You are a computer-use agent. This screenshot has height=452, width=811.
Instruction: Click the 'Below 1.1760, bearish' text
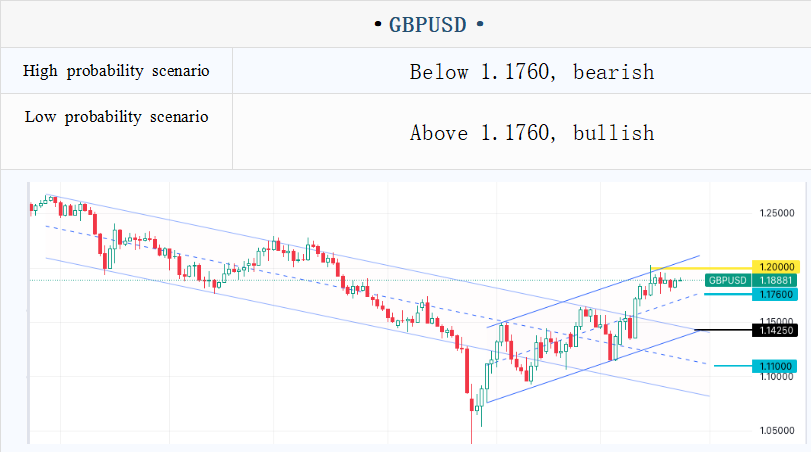click(x=532, y=72)
